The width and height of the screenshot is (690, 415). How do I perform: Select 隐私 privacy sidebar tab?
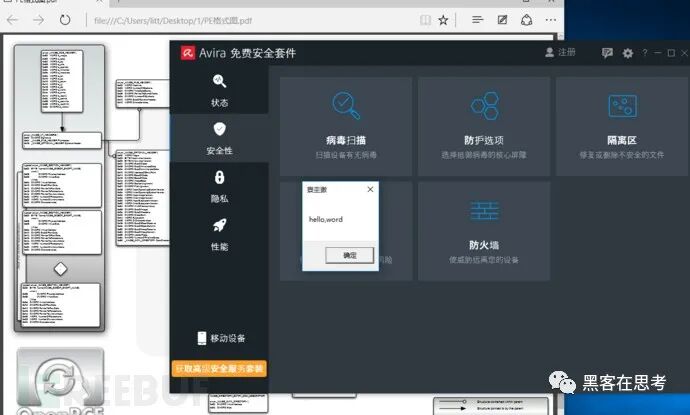tap(219, 186)
